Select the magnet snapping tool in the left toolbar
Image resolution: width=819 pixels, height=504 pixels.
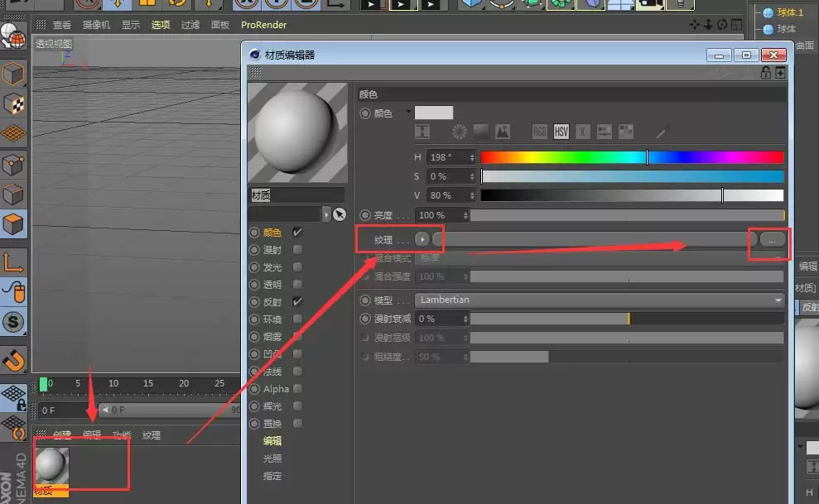(x=12, y=360)
